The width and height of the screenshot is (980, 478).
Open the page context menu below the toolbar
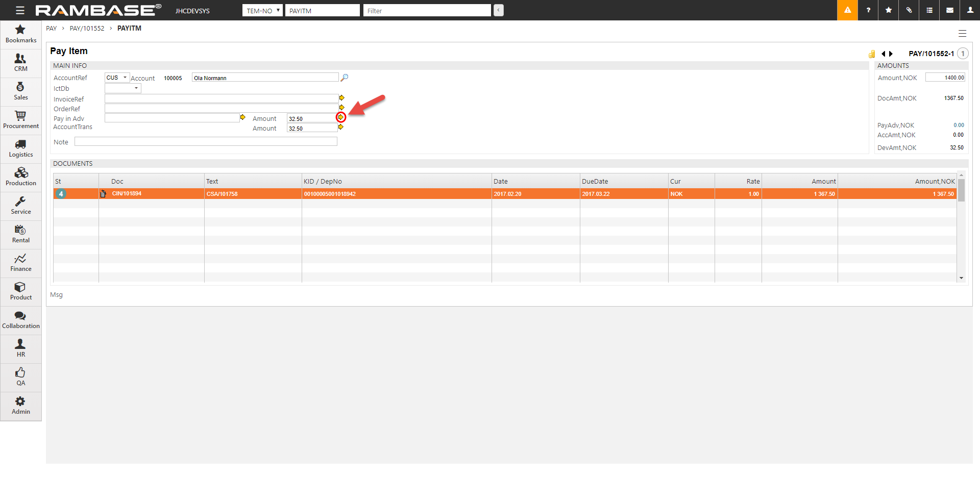tap(962, 34)
